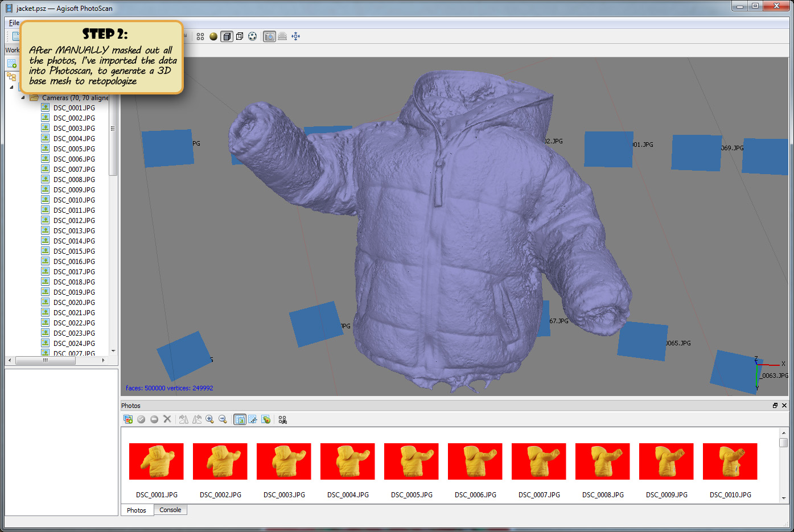Click camera plane labeled 0065.JPG in viewport
The height and width of the screenshot is (532, 794).
point(643,341)
